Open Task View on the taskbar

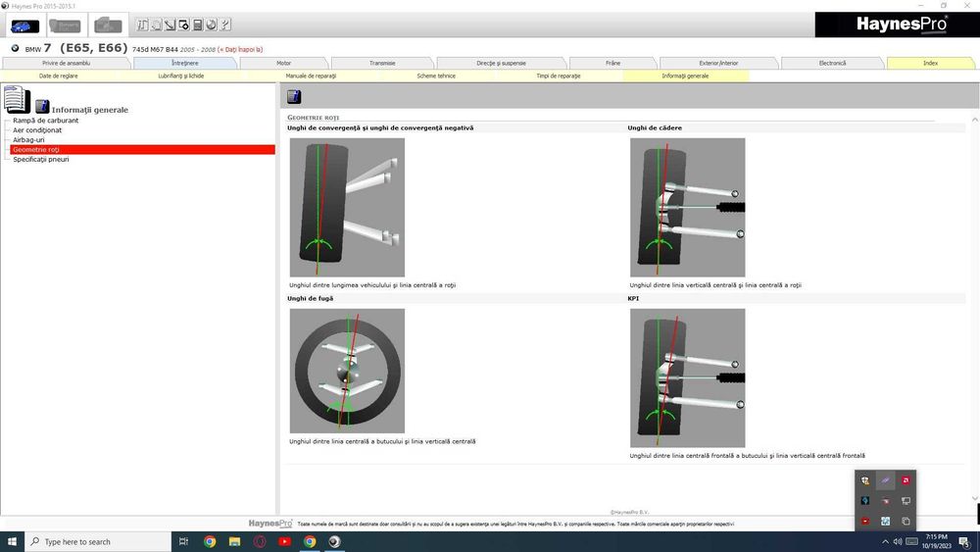click(184, 541)
